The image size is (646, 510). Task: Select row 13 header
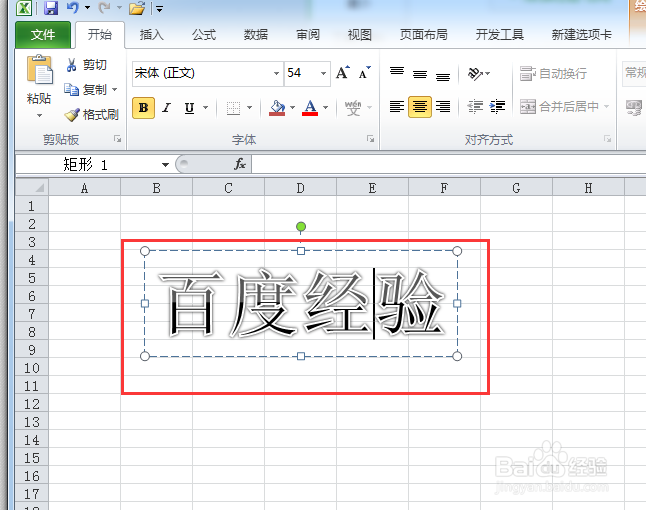pos(32,422)
